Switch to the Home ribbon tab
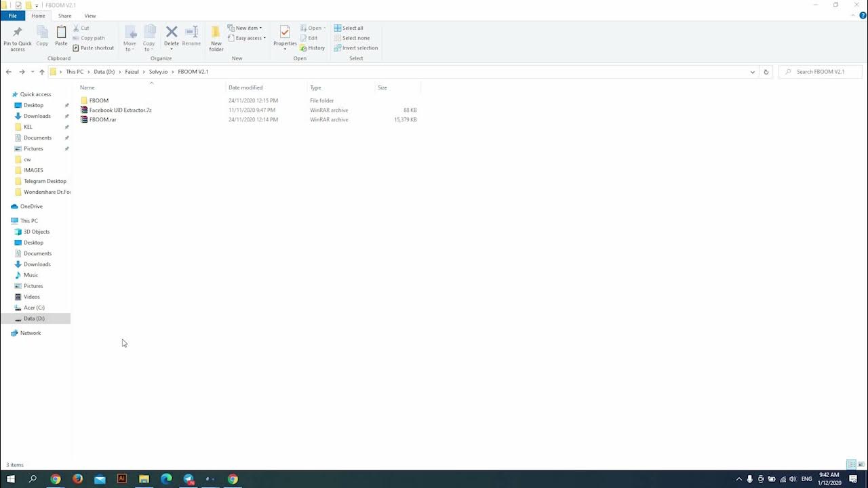The height and width of the screenshot is (488, 868). (39, 16)
